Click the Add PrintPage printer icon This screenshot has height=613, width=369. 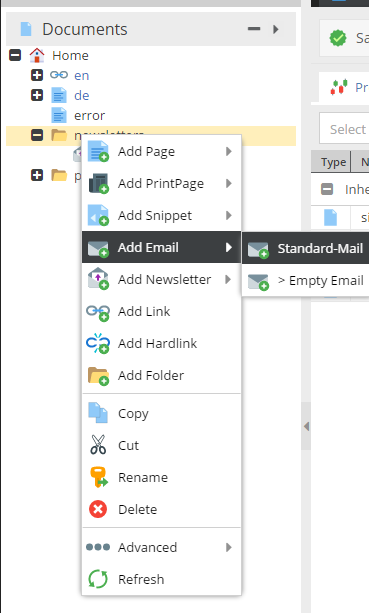tap(98, 183)
